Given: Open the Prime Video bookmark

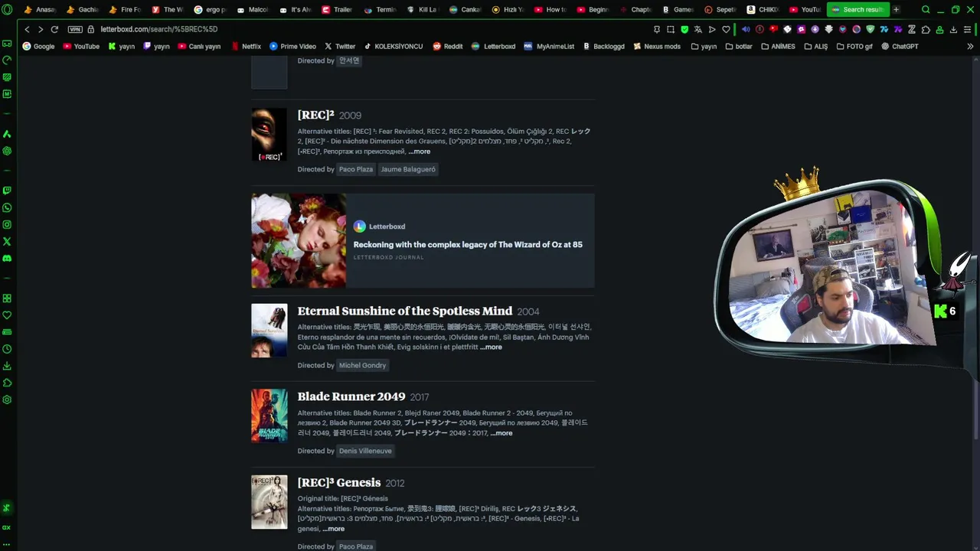Looking at the screenshot, I should 292,46.
